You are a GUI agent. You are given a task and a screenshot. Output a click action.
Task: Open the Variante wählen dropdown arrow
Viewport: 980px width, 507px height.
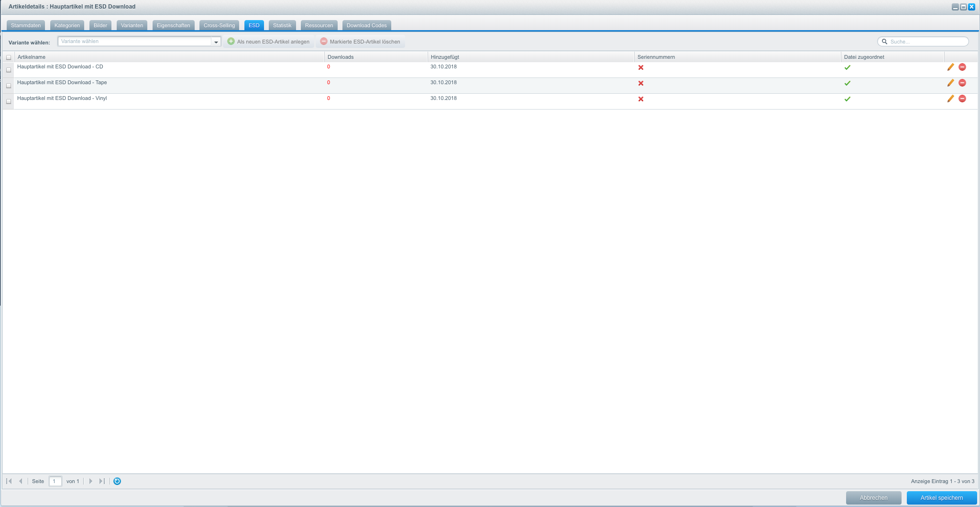click(216, 42)
